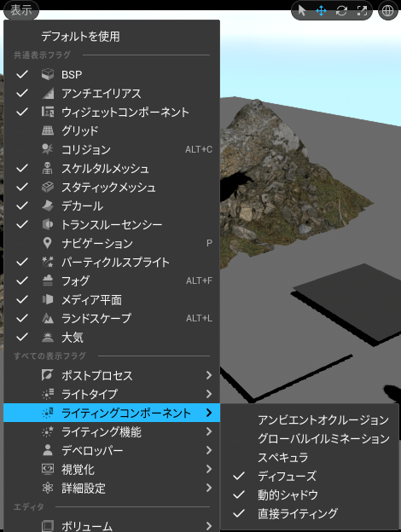Disable the スタティックメッシュ flag
Screen dimensions: 401x532
[x=22, y=187]
